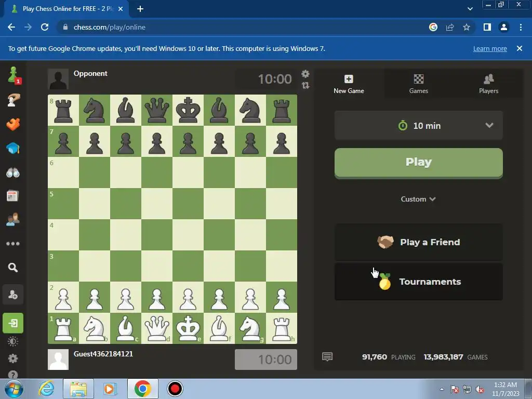Click the share page icon in address bar
Viewport: 532px width, 399px height.
(450, 27)
